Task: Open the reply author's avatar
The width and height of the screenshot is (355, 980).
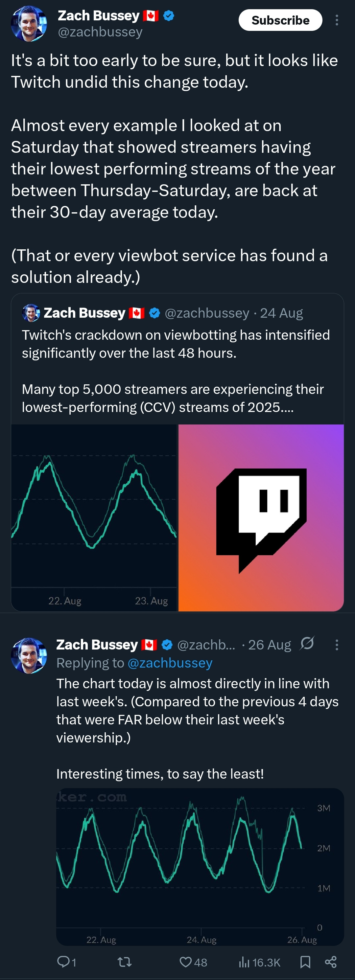Action: pos(29,655)
